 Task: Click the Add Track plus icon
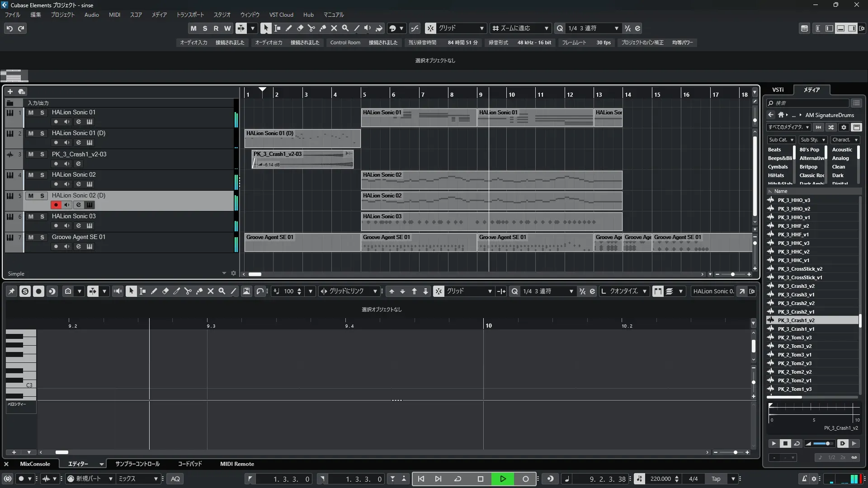click(x=10, y=91)
